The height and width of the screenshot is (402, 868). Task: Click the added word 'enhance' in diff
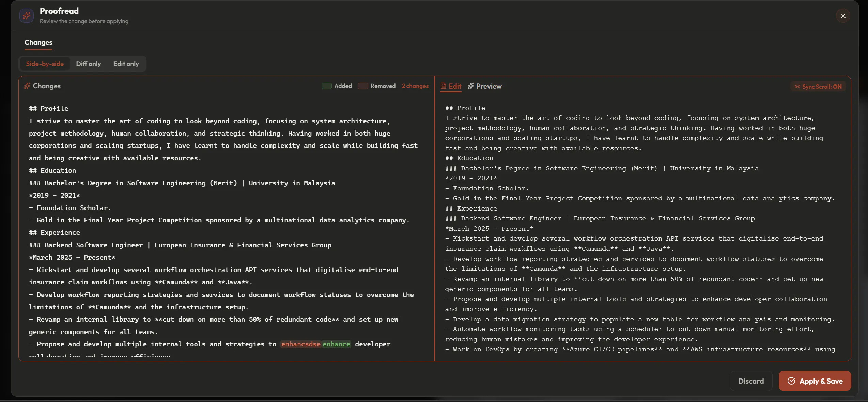pyautogui.click(x=336, y=344)
